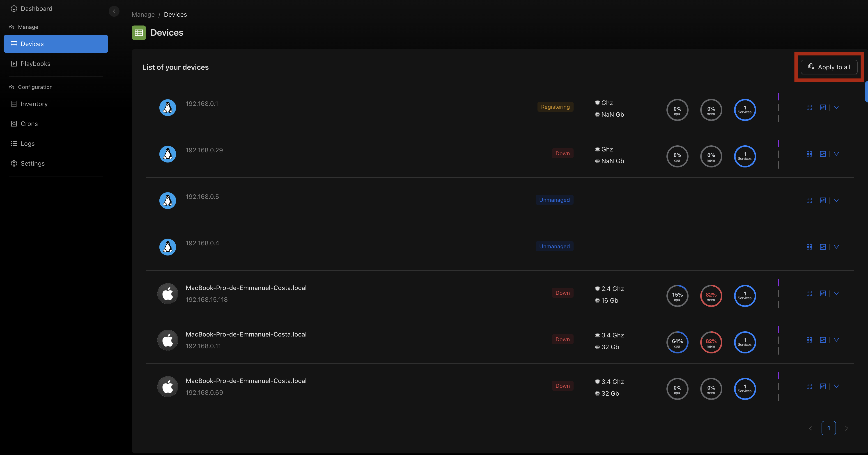
Task: Open the control sliders icon for 192.168.0.29
Action: pyautogui.click(x=823, y=154)
